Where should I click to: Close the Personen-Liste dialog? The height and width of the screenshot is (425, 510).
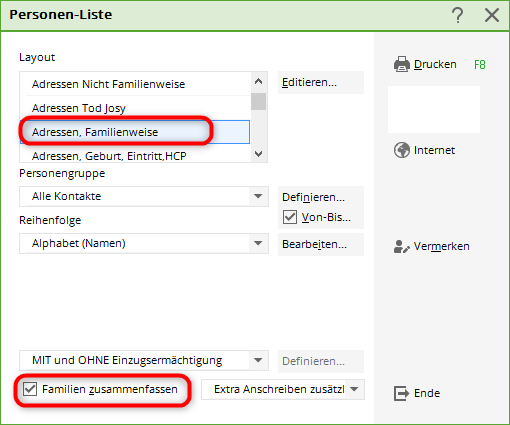pyautogui.click(x=492, y=15)
